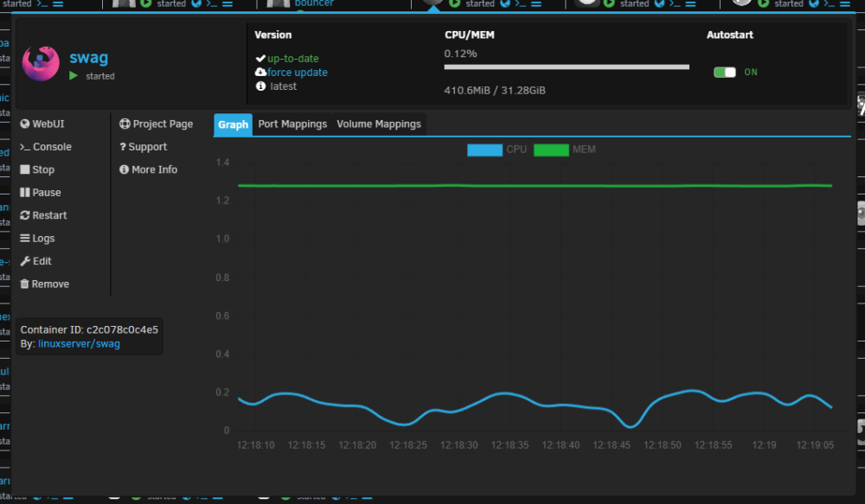Click the swag container logo

point(41,64)
